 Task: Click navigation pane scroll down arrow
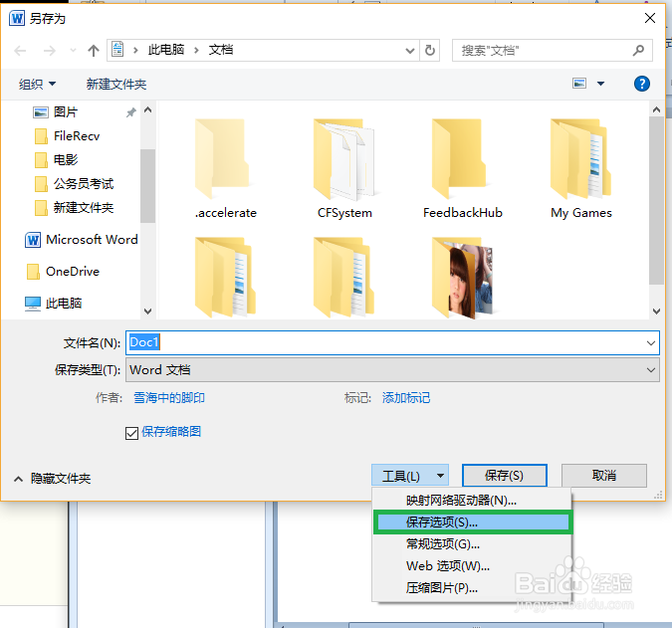pos(148,311)
